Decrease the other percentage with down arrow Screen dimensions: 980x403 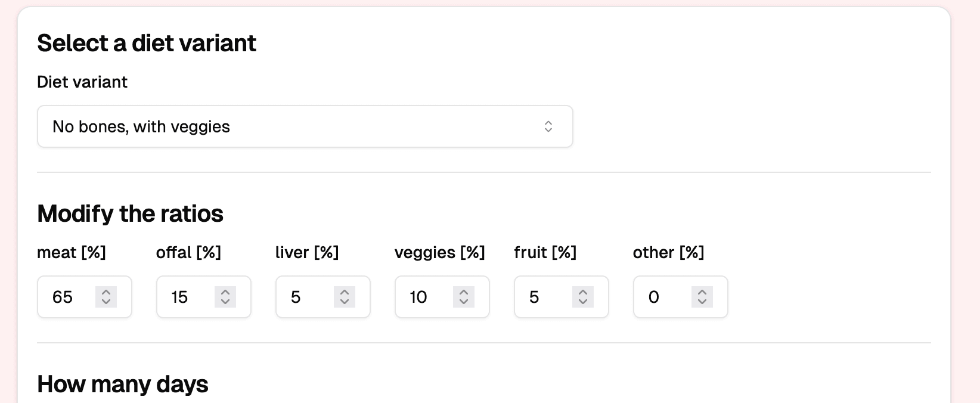(702, 302)
